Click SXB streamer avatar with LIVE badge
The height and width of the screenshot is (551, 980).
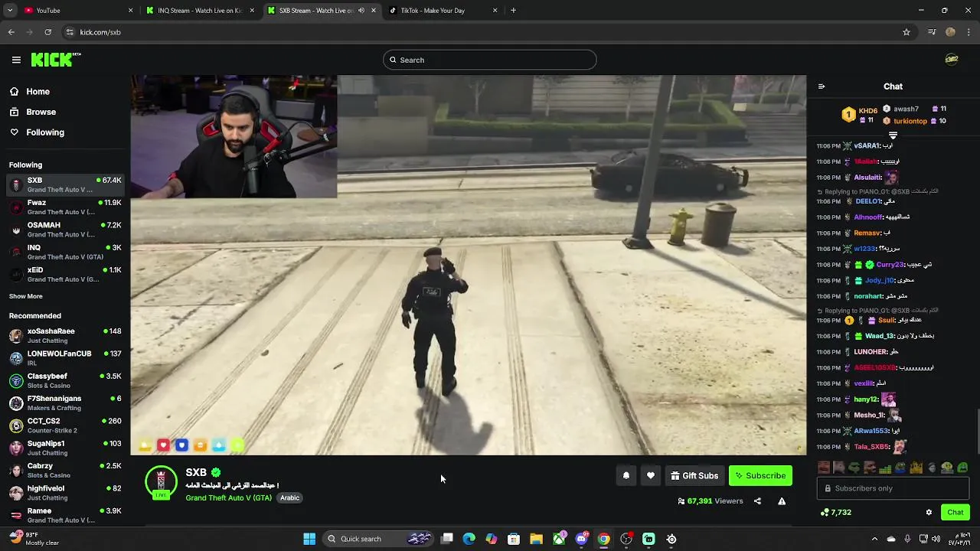[x=161, y=483]
